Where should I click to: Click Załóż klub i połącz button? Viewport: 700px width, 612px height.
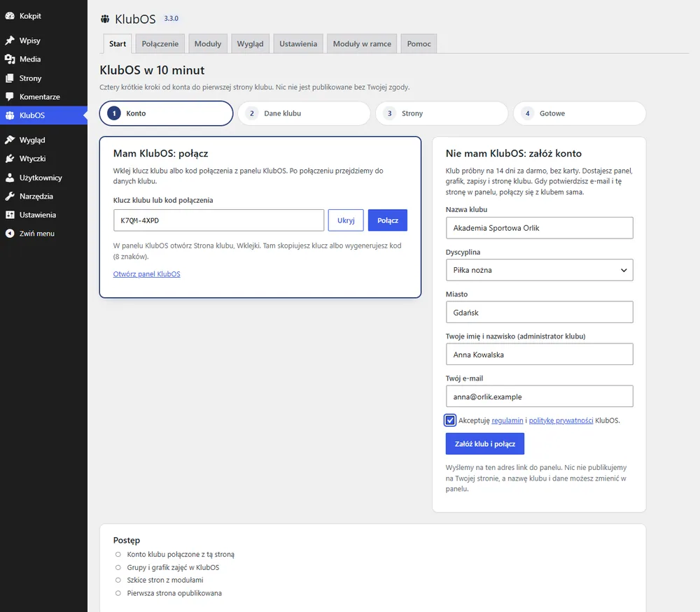point(485,444)
